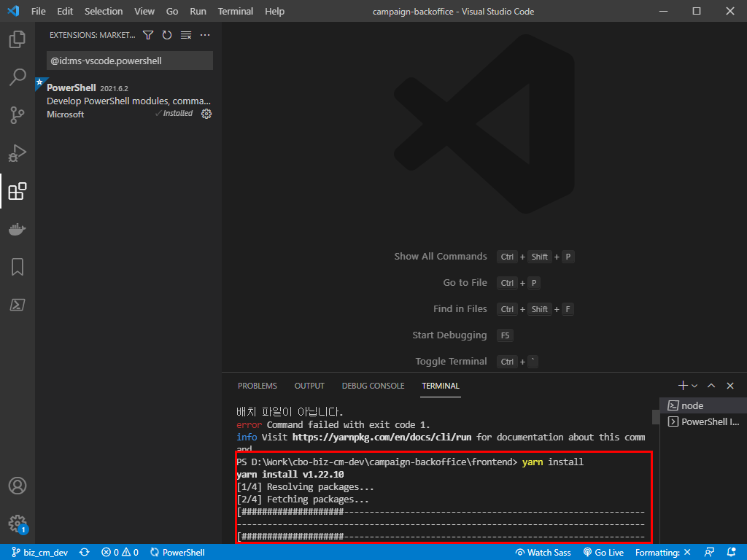This screenshot has height=560, width=747.
Task: Filter extensions with the funnel icon
Action: (x=148, y=35)
